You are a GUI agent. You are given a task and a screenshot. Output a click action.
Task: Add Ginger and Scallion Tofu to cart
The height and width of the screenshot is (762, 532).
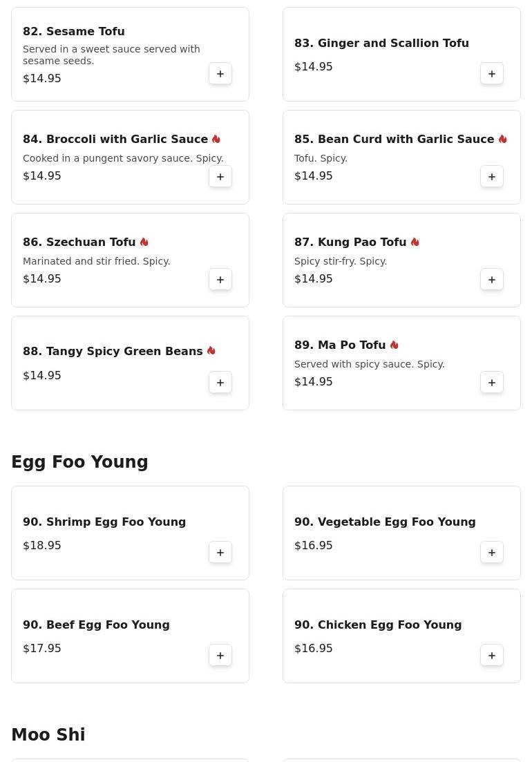point(492,74)
